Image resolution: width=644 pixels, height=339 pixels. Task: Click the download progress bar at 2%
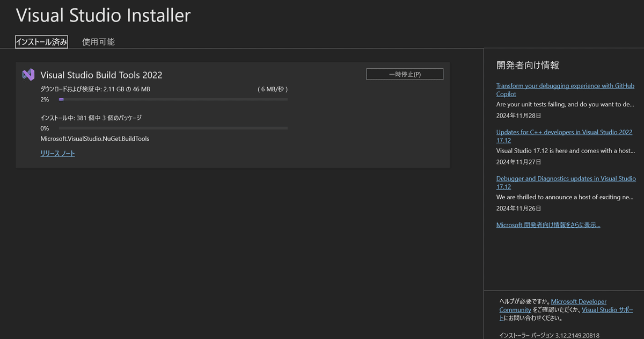pos(173,99)
